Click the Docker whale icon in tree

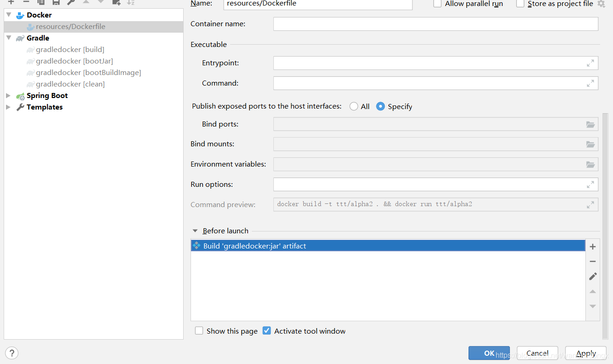20,15
